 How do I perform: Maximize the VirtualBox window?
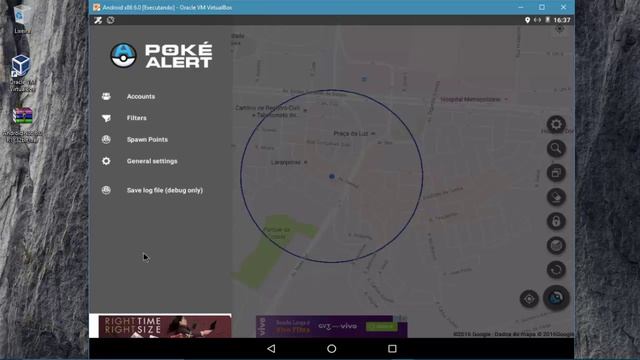[x=542, y=7]
